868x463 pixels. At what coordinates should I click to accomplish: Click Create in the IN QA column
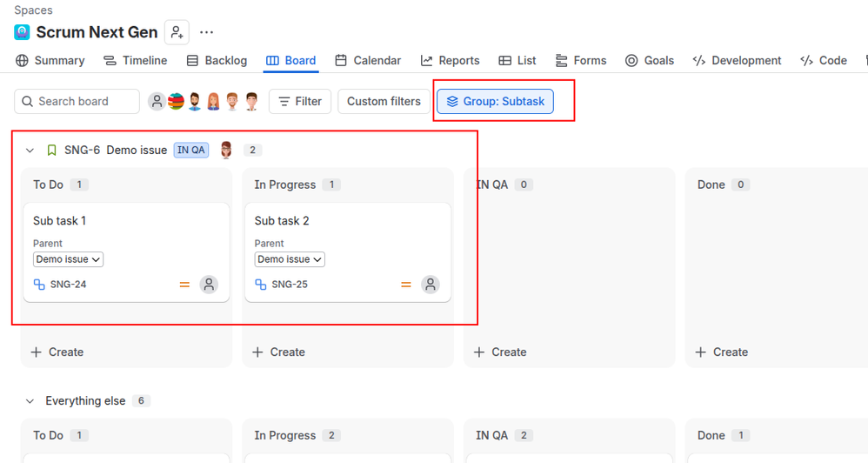(500, 352)
